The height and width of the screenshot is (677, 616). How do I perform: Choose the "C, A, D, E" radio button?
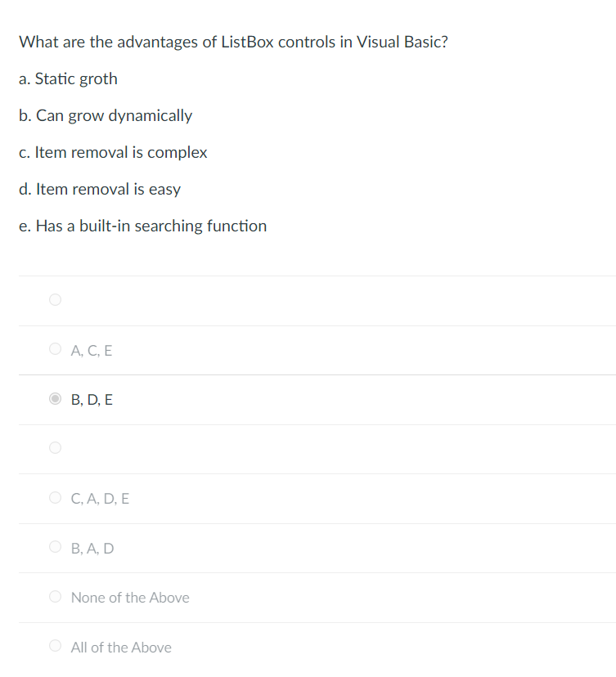[x=55, y=497]
